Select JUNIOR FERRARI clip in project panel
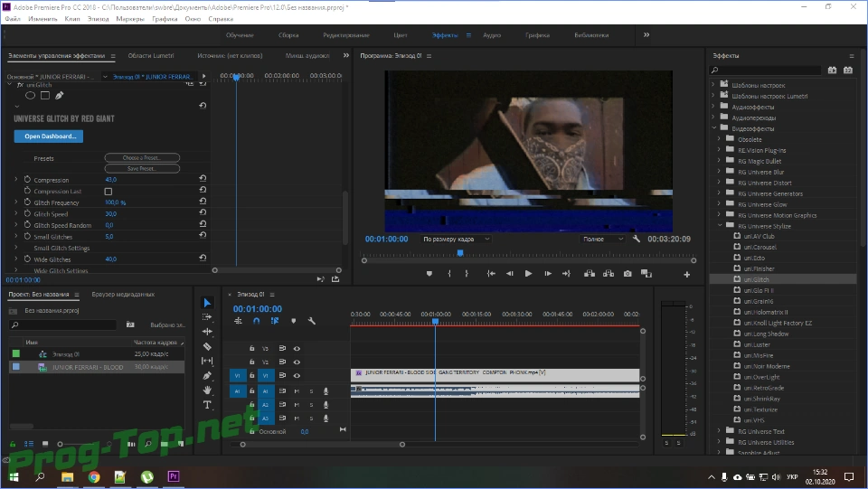The image size is (868, 489). click(97, 367)
